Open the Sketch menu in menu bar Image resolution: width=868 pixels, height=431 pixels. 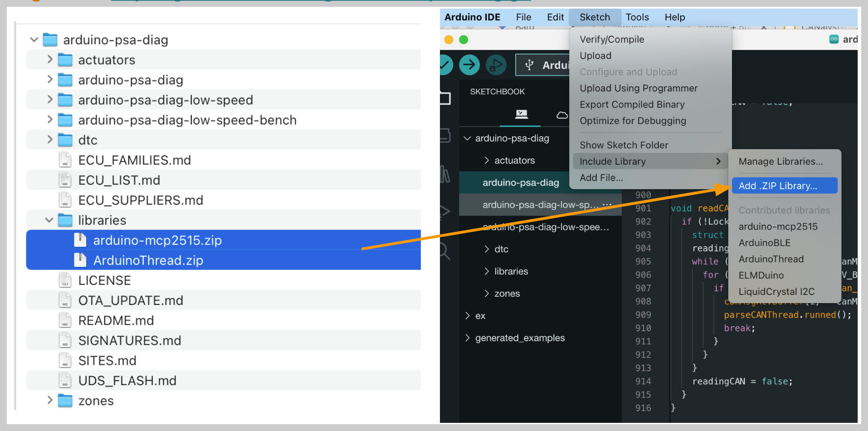(x=595, y=17)
